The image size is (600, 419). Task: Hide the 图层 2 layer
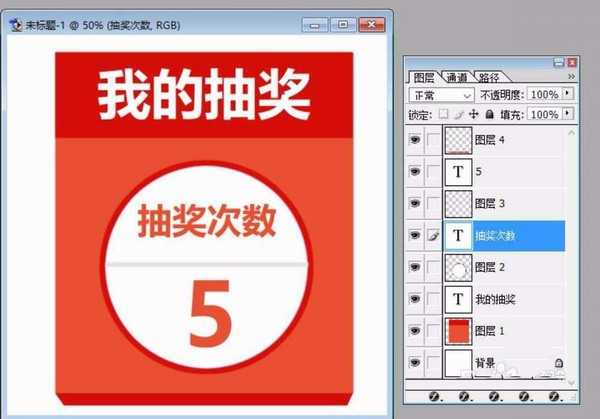[x=414, y=267]
